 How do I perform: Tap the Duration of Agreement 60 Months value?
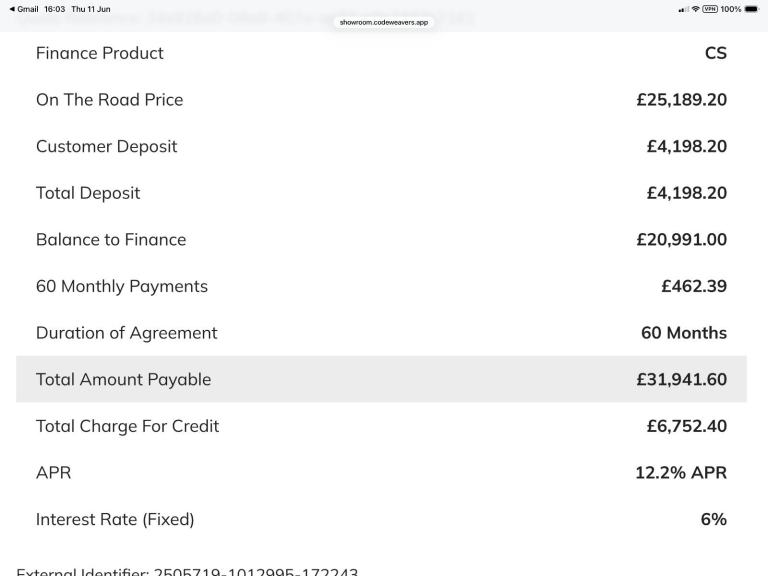coord(684,333)
